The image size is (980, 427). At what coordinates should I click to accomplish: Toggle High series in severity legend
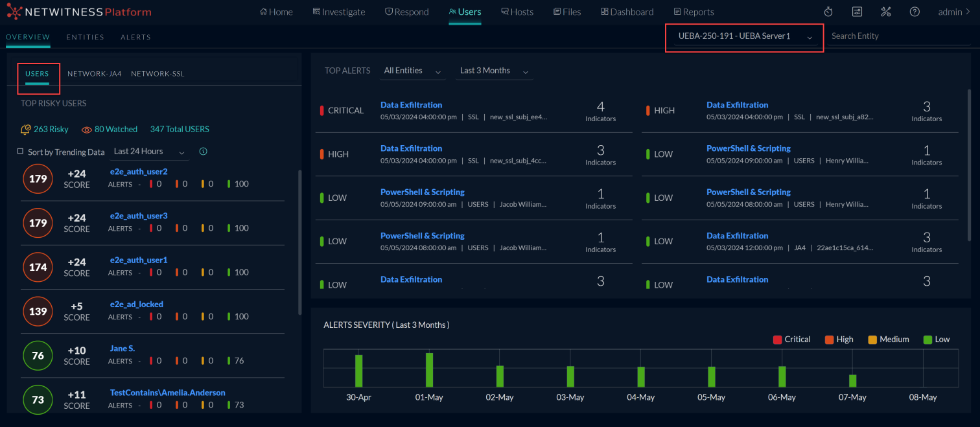(839, 340)
